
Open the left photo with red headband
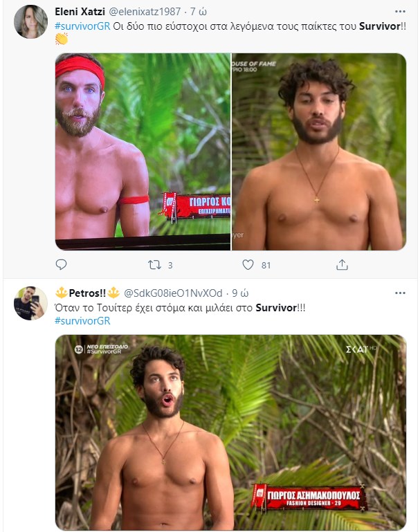[x=143, y=152]
